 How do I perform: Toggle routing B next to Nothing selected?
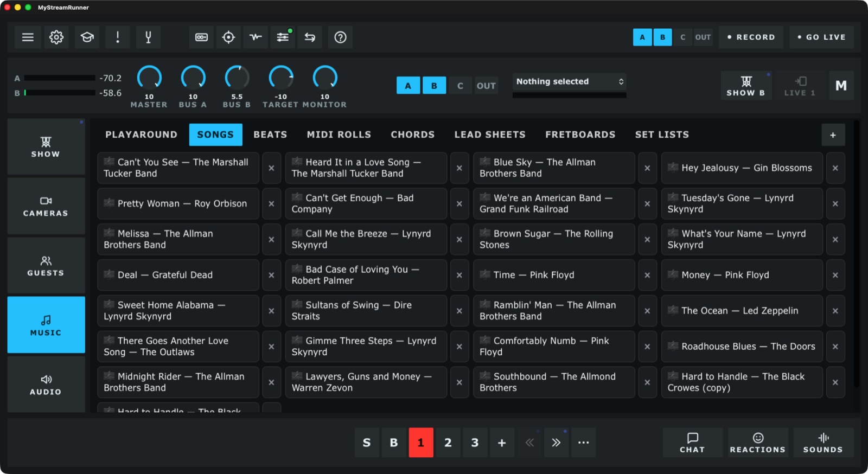point(434,86)
